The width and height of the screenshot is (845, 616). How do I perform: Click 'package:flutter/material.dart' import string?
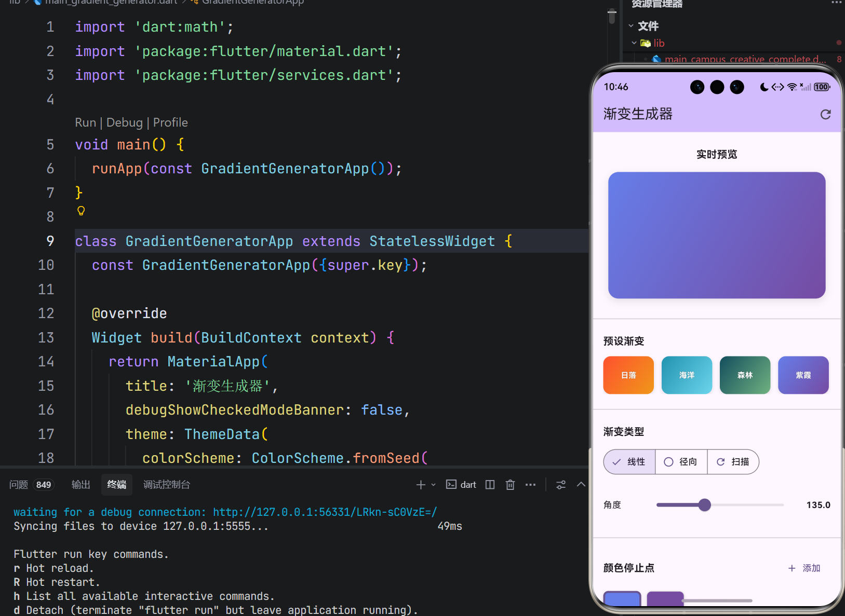tap(264, 51)
